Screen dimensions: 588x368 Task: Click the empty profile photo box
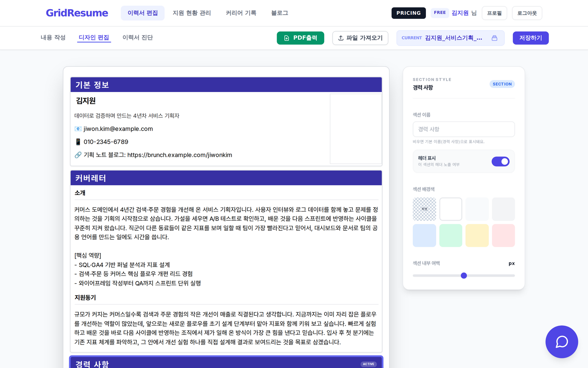pos(356,129)
